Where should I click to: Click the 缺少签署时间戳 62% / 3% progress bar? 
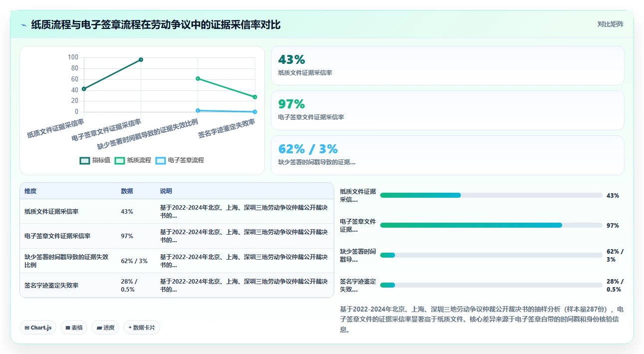point(491,255)
